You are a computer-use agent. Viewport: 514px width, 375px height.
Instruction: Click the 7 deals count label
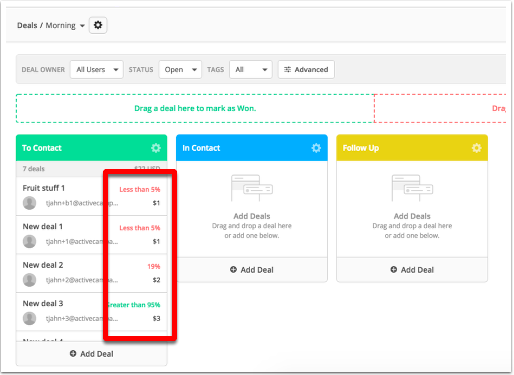(33, 169)
